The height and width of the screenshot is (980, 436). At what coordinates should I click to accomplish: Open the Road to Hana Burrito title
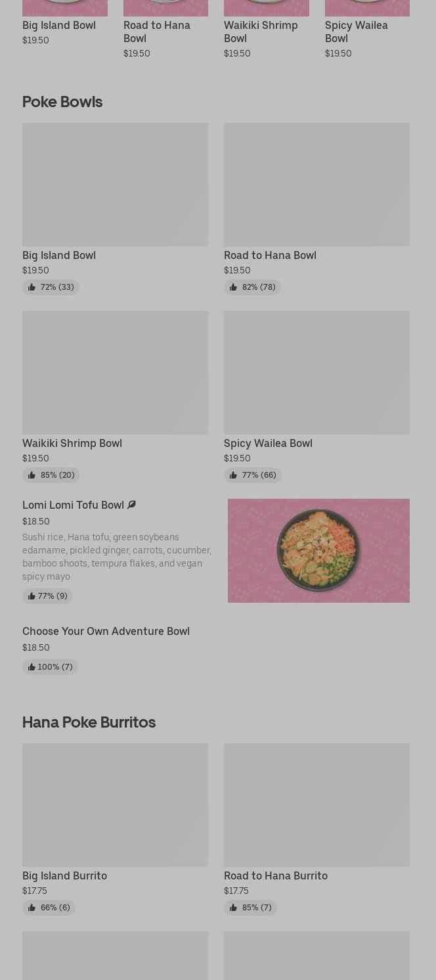pos(275,875)
